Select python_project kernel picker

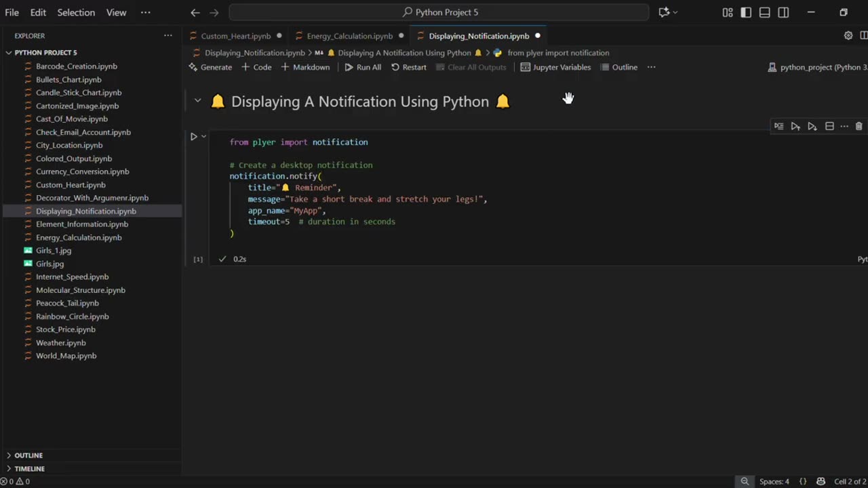(x=817, y=67)
